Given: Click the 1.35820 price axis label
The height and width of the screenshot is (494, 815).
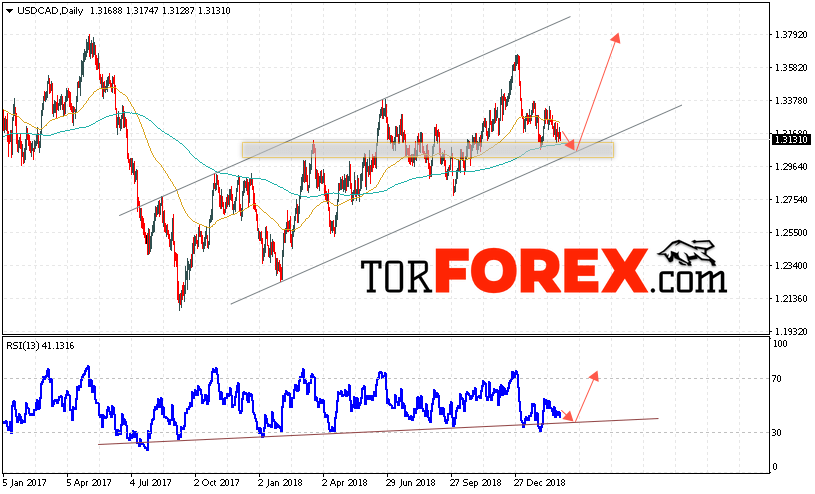Looking at the screenshot, I should pyautogui.click(x=791, y=68).
